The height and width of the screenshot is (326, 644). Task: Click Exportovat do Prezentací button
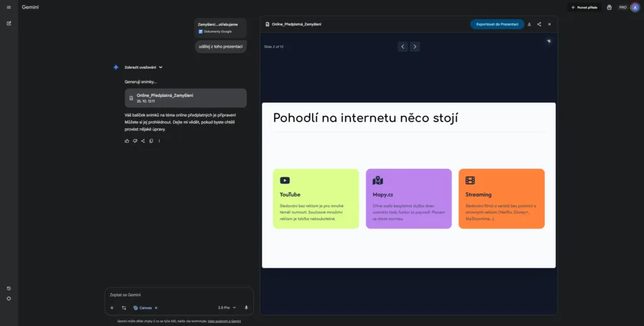pyautogui.click(x=497, y=24)
